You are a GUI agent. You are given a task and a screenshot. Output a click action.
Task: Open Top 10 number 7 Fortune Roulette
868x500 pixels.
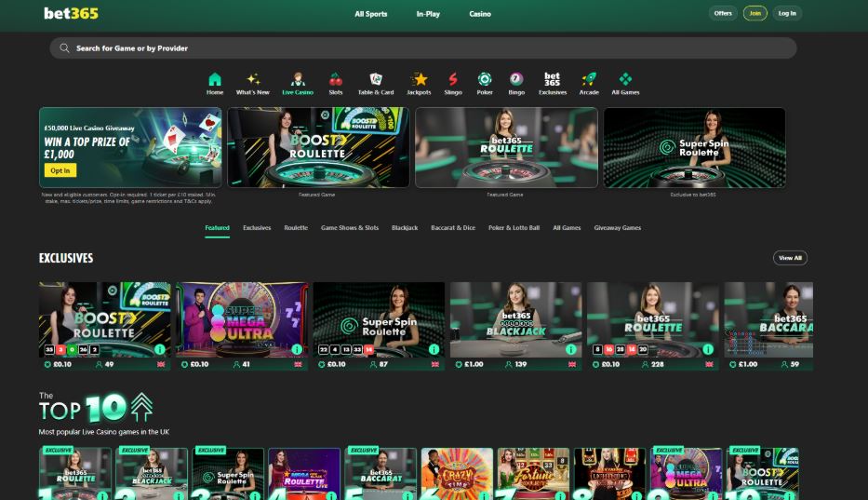click(x=534, y=474)
